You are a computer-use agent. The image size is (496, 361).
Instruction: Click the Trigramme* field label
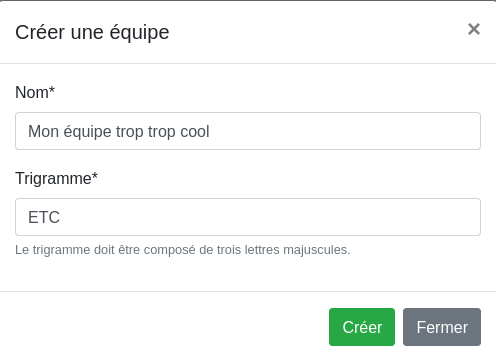[x=56, y=178]
